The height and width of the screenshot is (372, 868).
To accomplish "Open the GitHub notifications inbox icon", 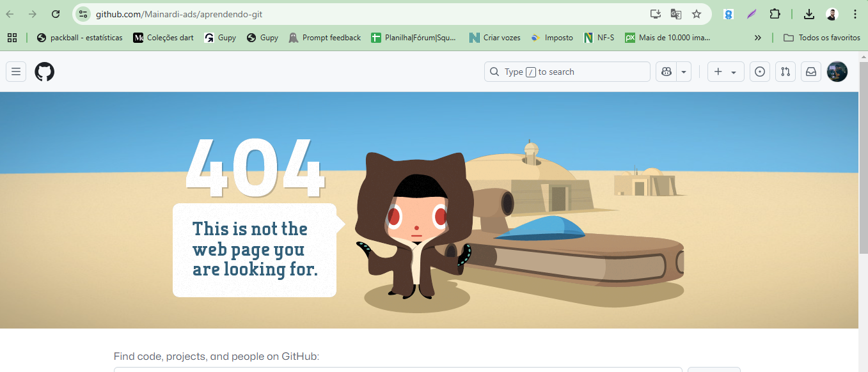I will 810,72.
